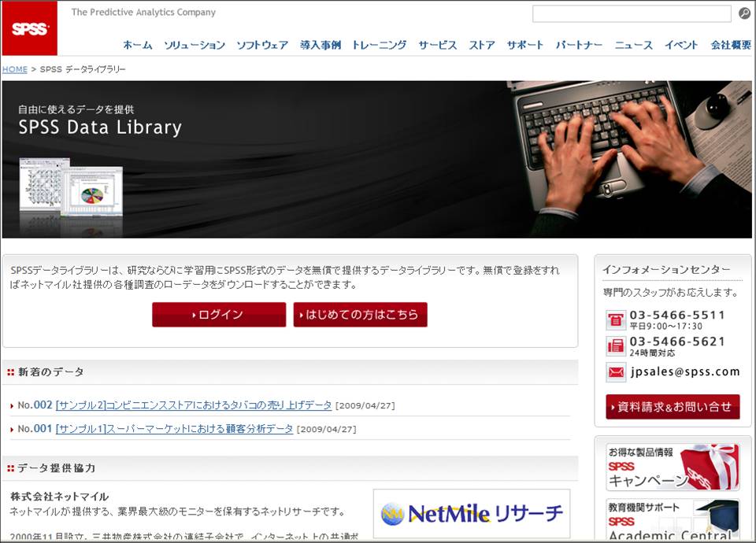The width and height of the screenshot is (756, 543).
Task: Open the トレーニング menu item
Action: click(x=379, y=46)
